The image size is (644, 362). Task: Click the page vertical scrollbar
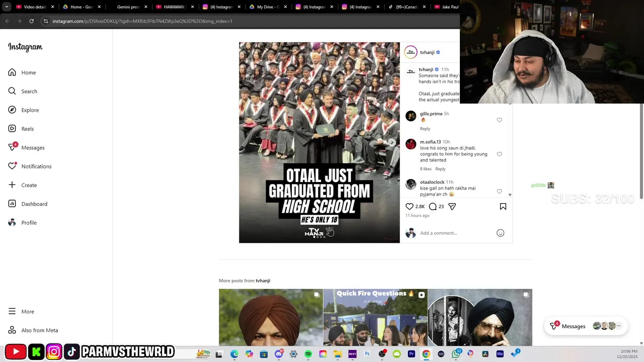[x=641, y=151]
